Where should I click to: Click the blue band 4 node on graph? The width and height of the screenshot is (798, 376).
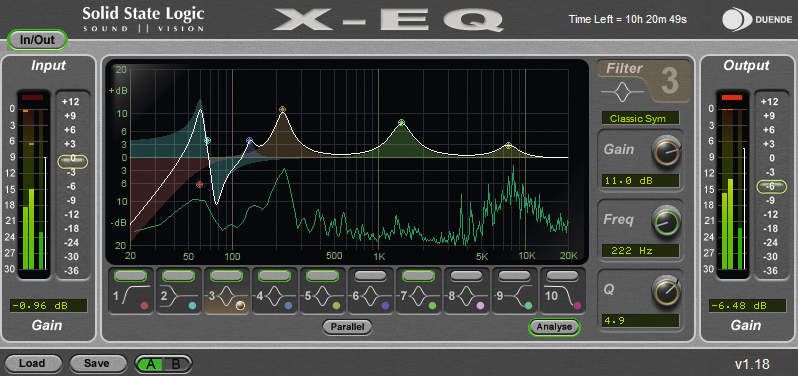[x=249, y=140]
